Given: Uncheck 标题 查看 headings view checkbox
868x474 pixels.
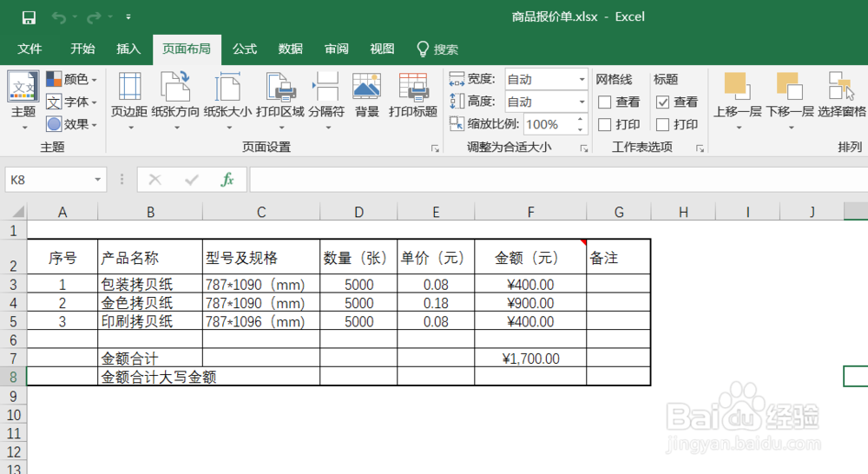Looking at the screenshot, I should [x=662, y=102].
